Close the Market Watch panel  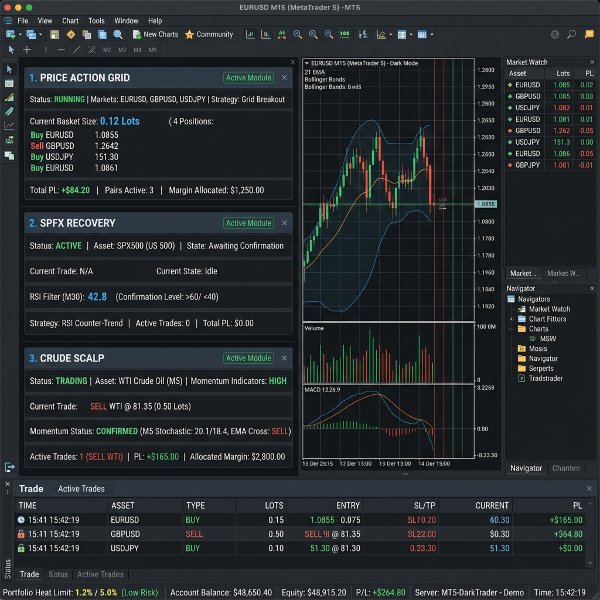592,62
